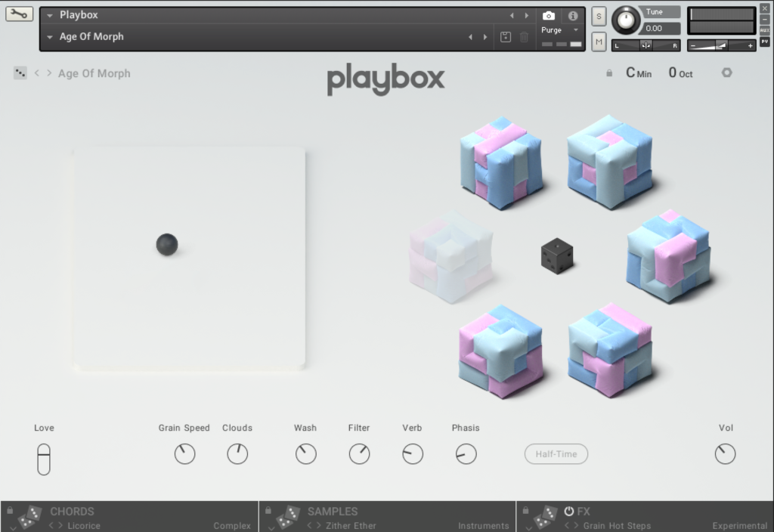Toggle the SAMPLES lock icon
The image size is (774, 532).
coord(268,510)
